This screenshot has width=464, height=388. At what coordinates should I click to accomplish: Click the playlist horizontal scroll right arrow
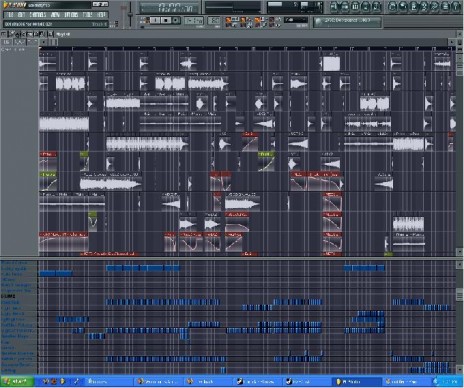[x=452, y=42]
